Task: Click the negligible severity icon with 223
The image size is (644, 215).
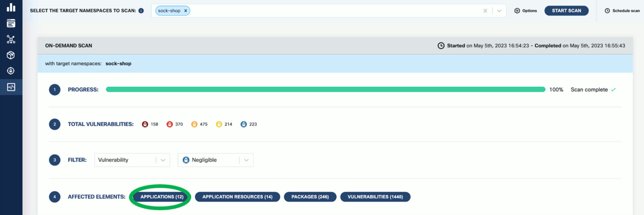Action: point(244,124)
